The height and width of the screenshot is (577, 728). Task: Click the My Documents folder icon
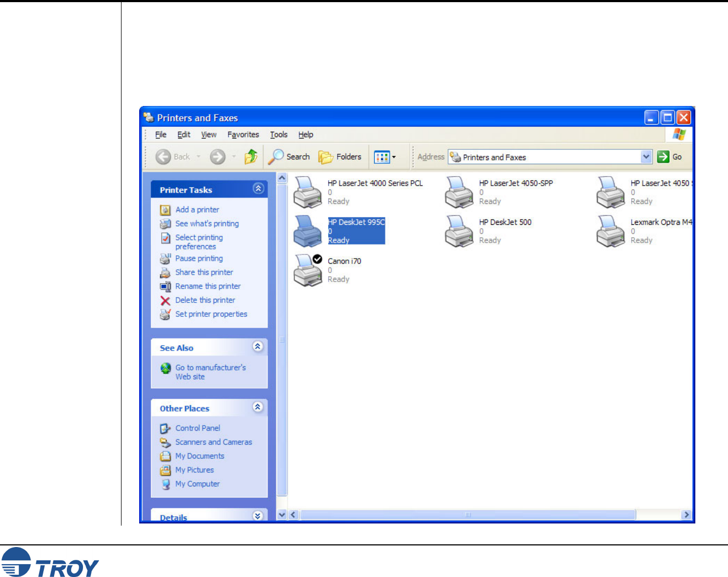165,456
